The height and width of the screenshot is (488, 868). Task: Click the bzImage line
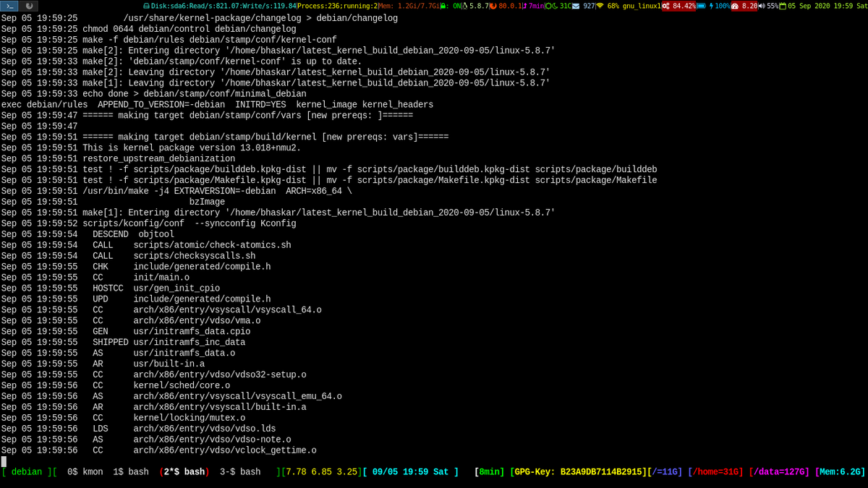[113, 202]
